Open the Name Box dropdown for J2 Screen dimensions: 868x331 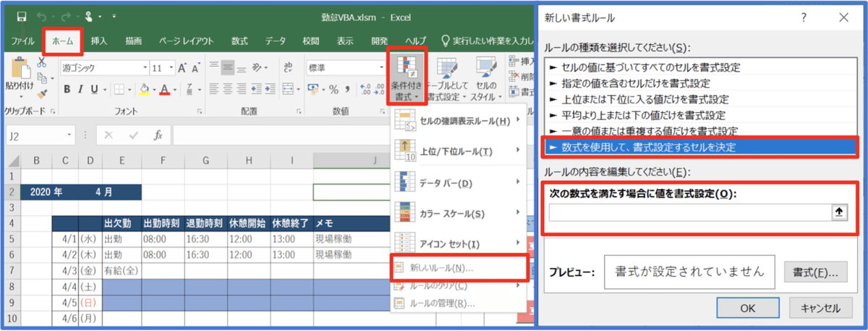coord(70,135)
